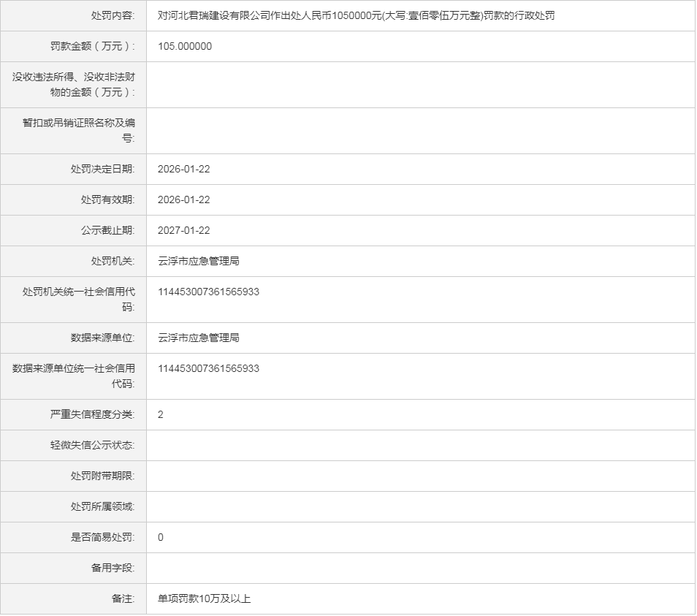
Task: Click the 处罚附带期限 label
Action: coord(102,476)
